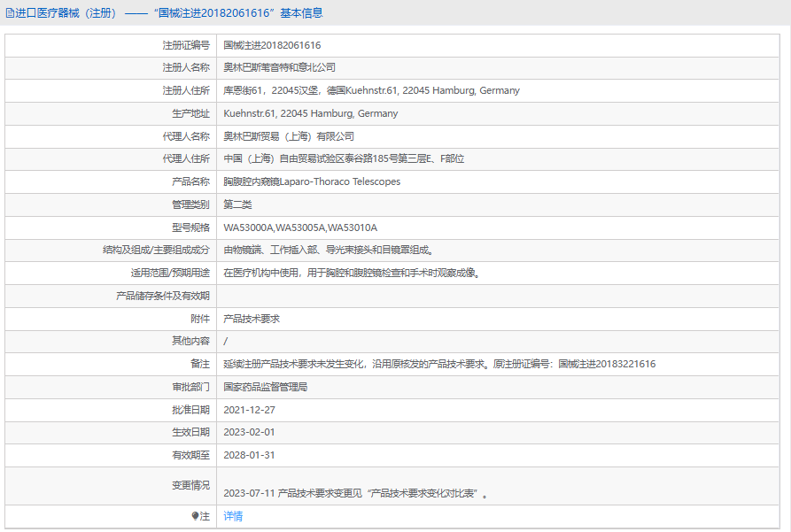The height and width of the screenshot is (532, 791).
Task: Select remark text 延续注册产品技术要求未发生变化
Action: [439, 364]
